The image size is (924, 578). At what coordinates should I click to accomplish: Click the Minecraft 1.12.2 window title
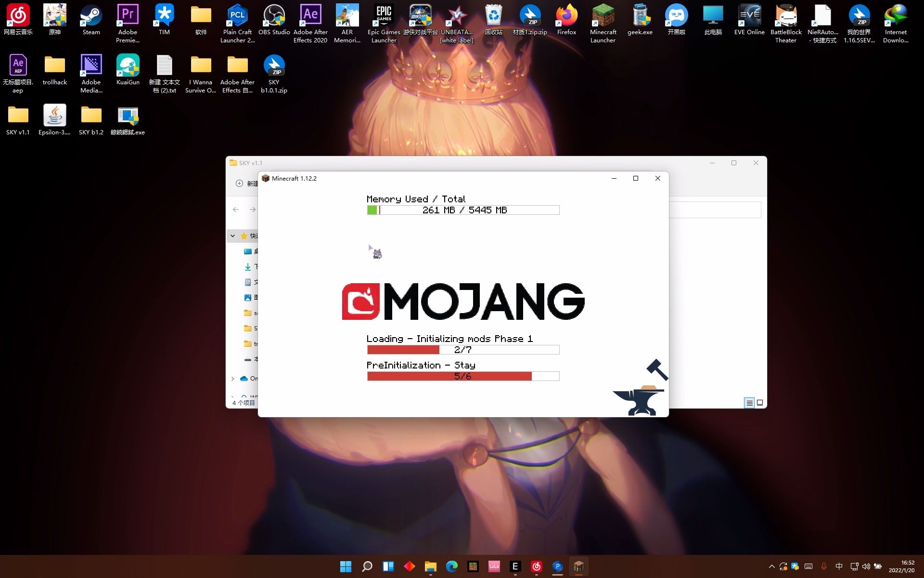[294, 178]
